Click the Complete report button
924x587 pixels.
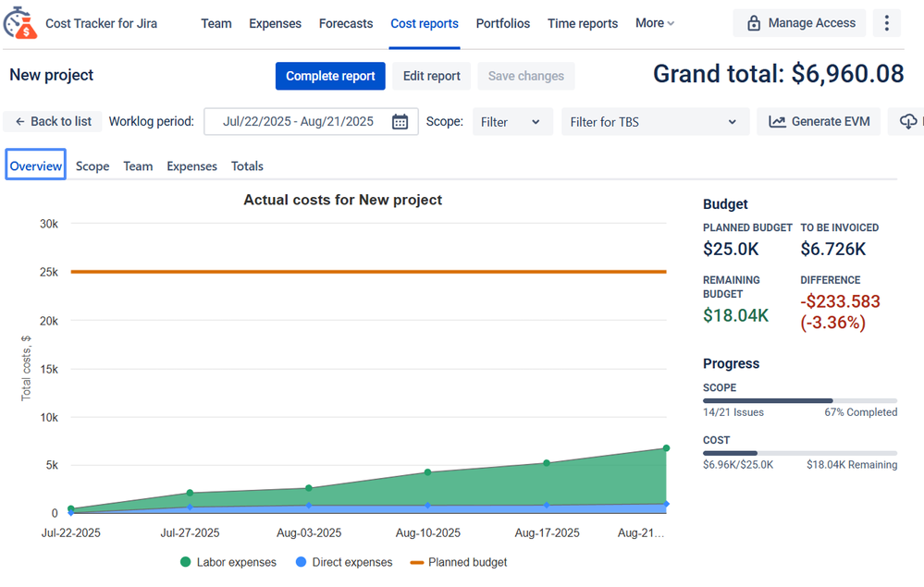(330, 76)
